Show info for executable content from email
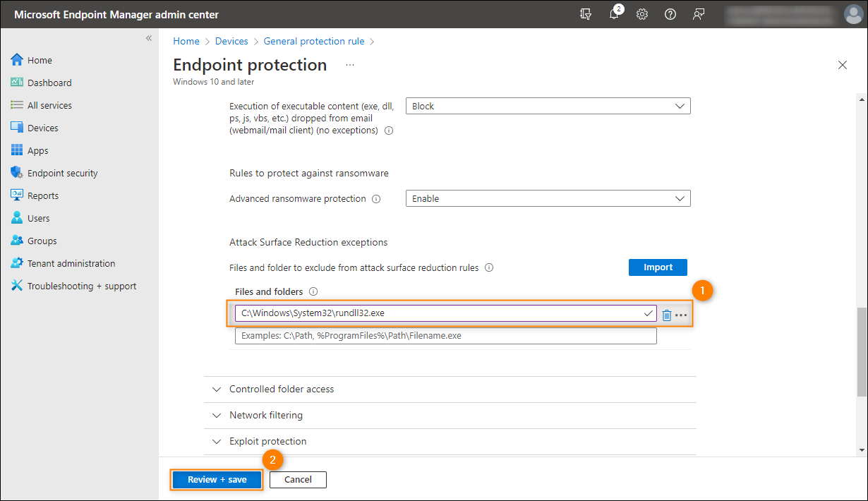Image resolution: width=868 pixels, height=501 pixels. pyautogui.click(x=389, y=131)
